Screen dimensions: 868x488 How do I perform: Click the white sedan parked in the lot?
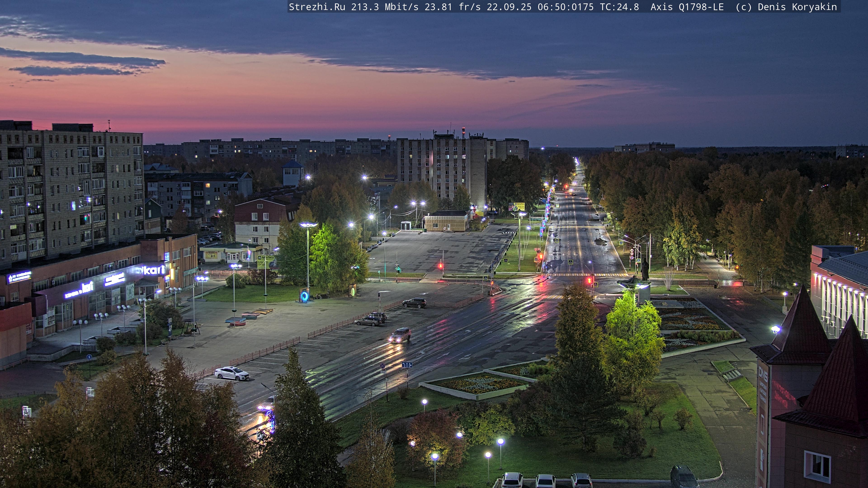tap(232, 373)
